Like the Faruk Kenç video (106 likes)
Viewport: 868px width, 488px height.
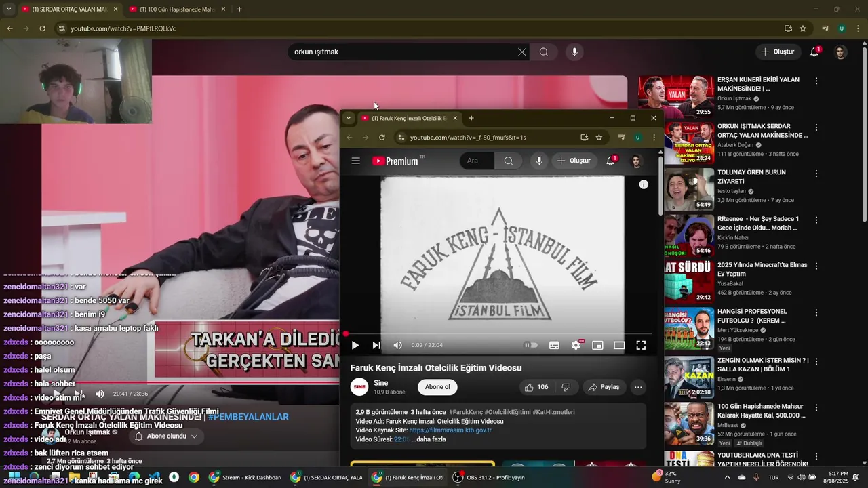pyautogui.click(x=536, y=387)
